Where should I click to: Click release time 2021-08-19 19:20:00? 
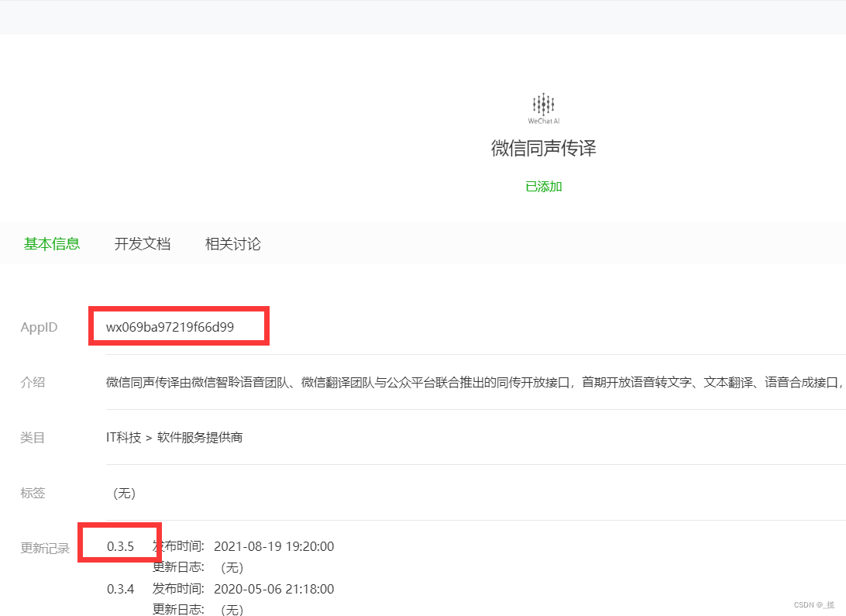[274, 546]
